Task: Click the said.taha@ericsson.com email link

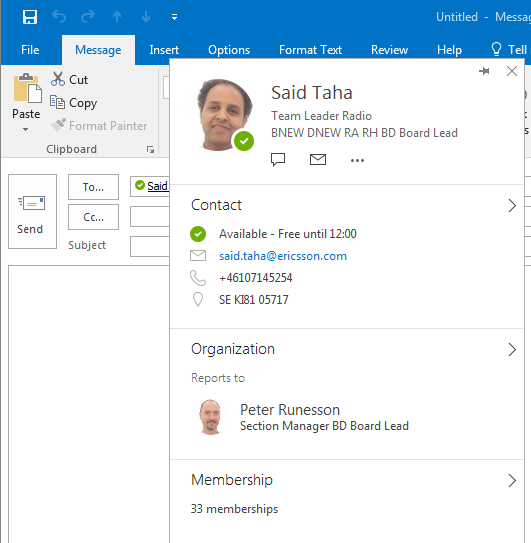Action: pyautogui.click(x=283, y=256)
